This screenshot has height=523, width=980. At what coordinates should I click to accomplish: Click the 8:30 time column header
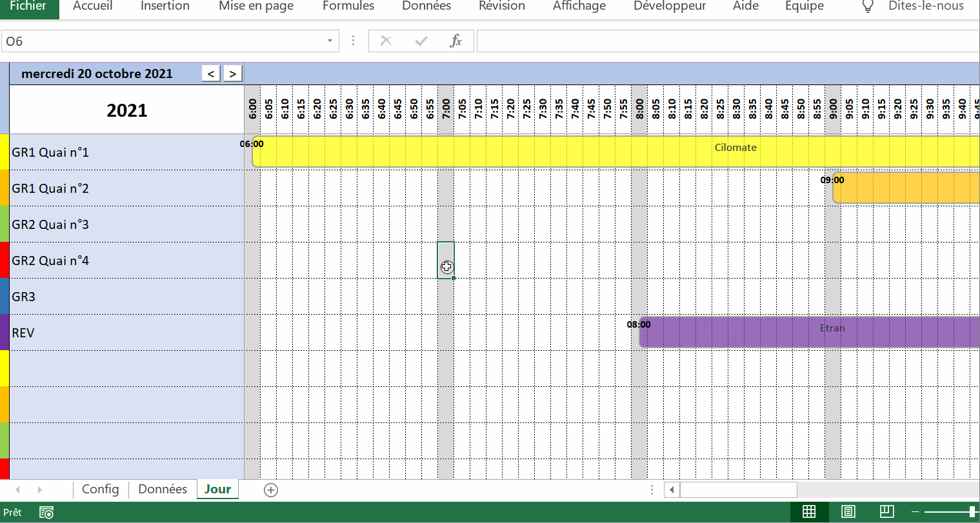click(x=736, y=110)
